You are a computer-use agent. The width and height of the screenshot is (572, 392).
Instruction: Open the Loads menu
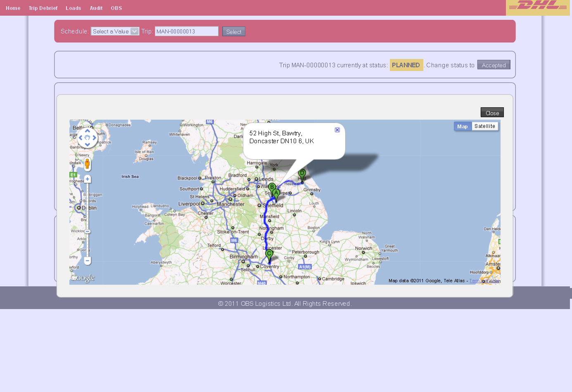pos(74,8)
